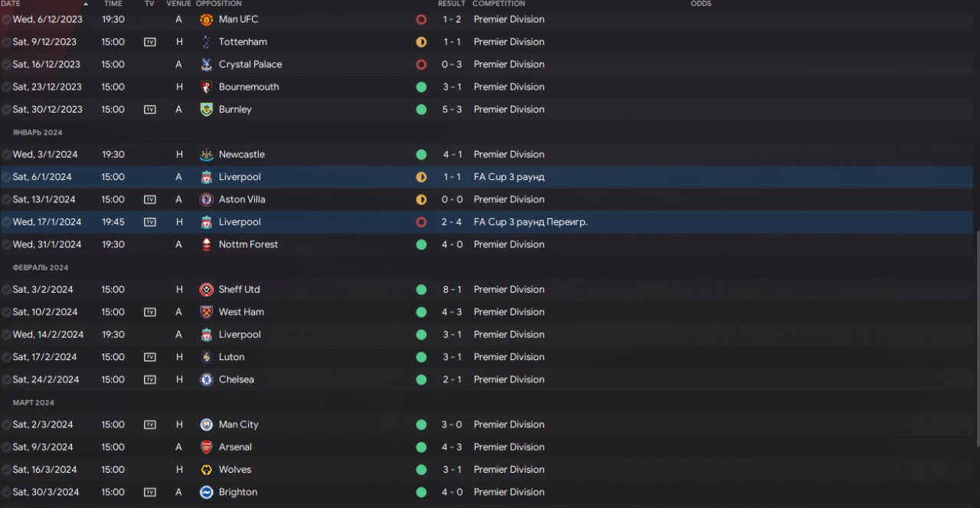This screenshot has height=508, width=980.
Task: Click the TV icon on the Chelsea fixture
Action: 150,379
